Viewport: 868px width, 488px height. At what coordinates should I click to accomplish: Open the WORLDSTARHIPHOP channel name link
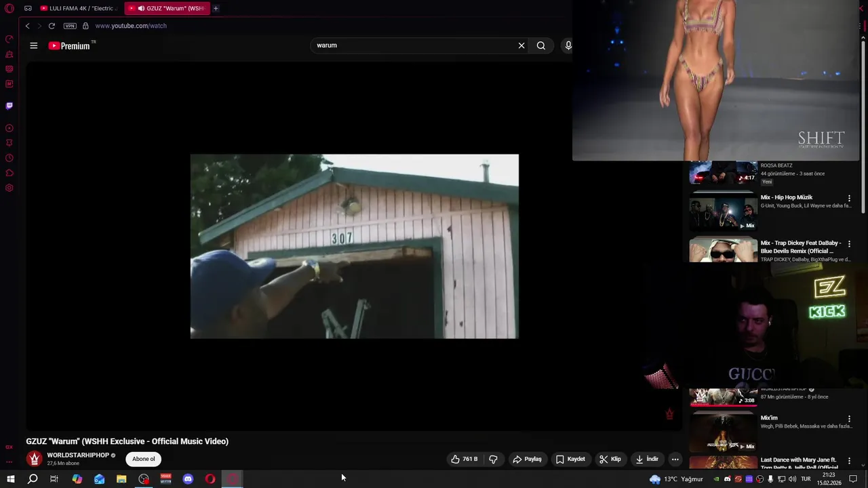click(x=78, y=455)
